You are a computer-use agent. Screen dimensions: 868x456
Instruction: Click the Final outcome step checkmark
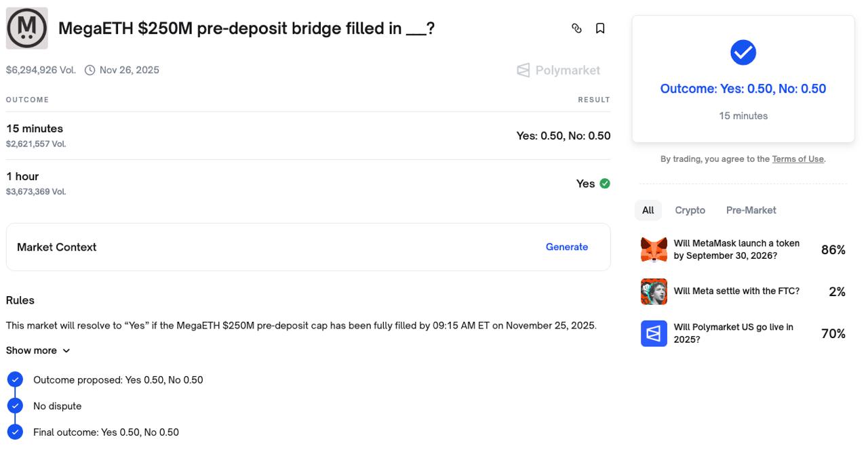click(x=15, y=432)
